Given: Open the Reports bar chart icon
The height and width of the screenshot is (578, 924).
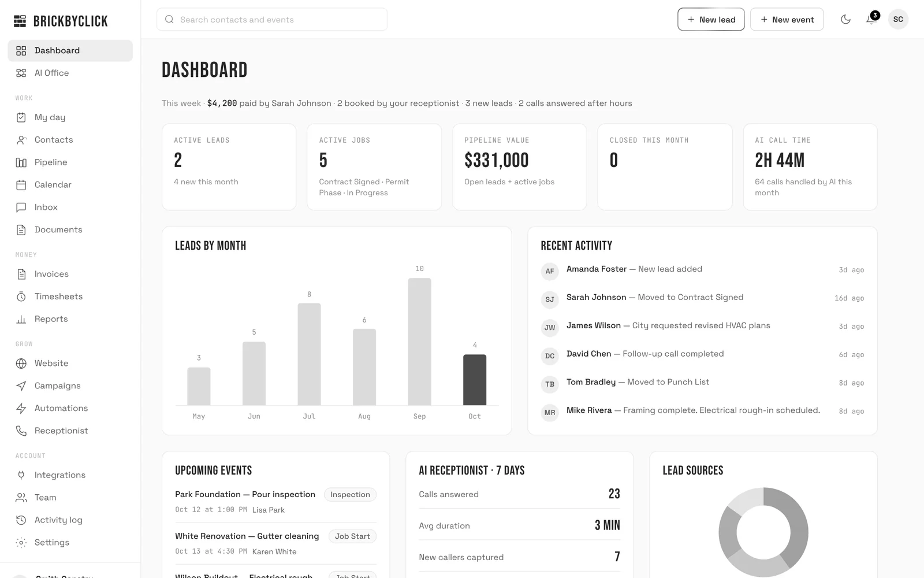Looking at the screenshot, I should pyautogui.click(x=21, y=319).
